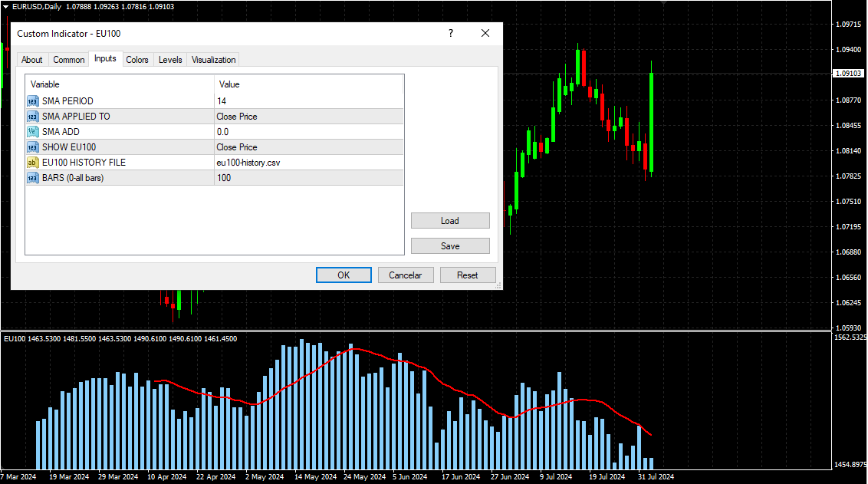The image size is (868, 484).
Task: Open the Levels tab
Action: pos(170,60)
